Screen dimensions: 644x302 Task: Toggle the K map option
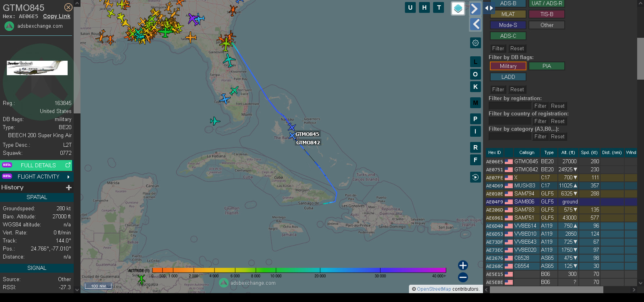pos(475,87)
